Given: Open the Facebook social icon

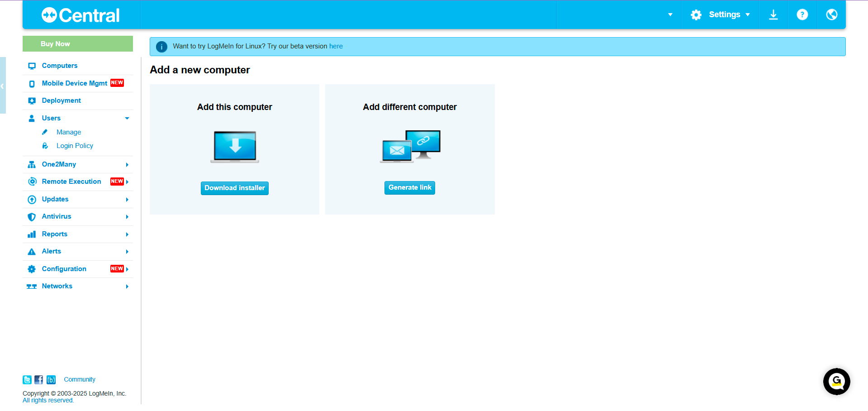Looking at the screenshot, I should 39,380.
